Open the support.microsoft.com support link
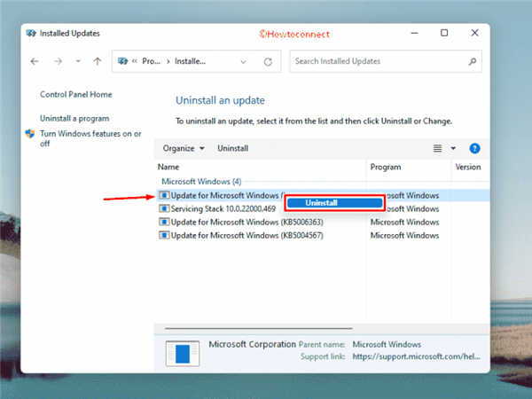 click(x=417, y=356)
